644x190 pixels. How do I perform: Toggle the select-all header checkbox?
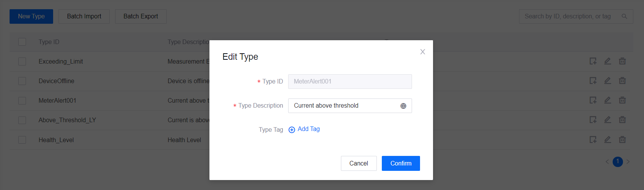click(22, 42)
